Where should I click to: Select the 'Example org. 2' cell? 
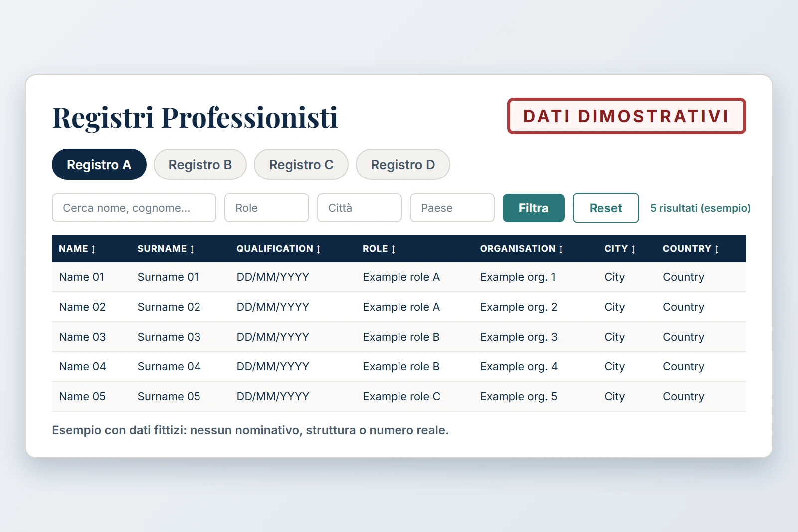pos(519,307)
